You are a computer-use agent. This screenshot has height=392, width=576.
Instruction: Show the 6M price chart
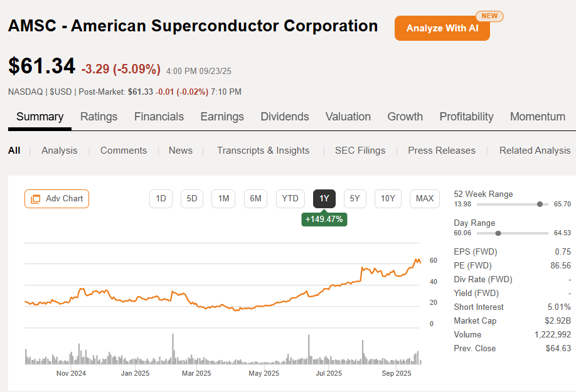(x=255, y=199)
